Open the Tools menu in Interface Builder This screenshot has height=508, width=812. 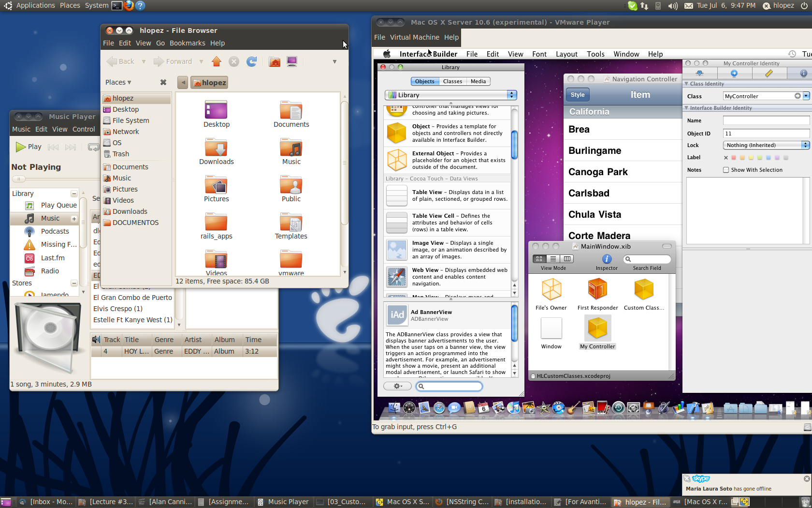pos(595,54)
